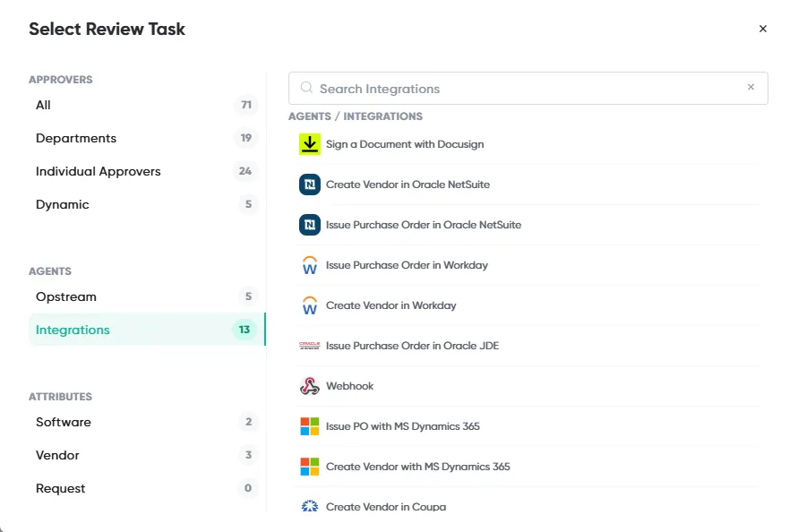Select Issue Purchase Order in Workday

(528, 265)
